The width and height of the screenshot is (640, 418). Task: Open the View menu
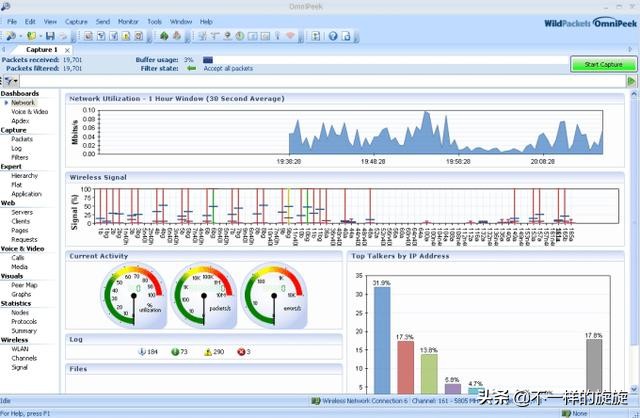50,22
